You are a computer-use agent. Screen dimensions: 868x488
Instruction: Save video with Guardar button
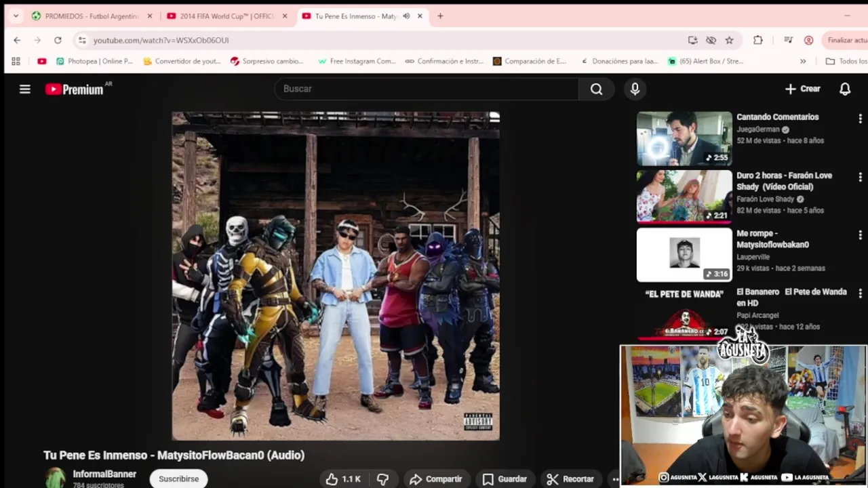pyautogui.click(x=505, y=479)
